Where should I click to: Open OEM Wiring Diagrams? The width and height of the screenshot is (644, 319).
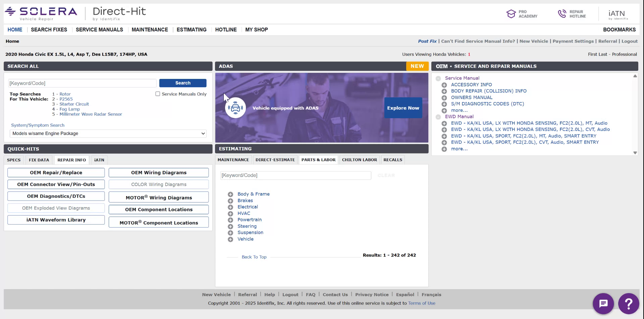(x=158, y=172)
